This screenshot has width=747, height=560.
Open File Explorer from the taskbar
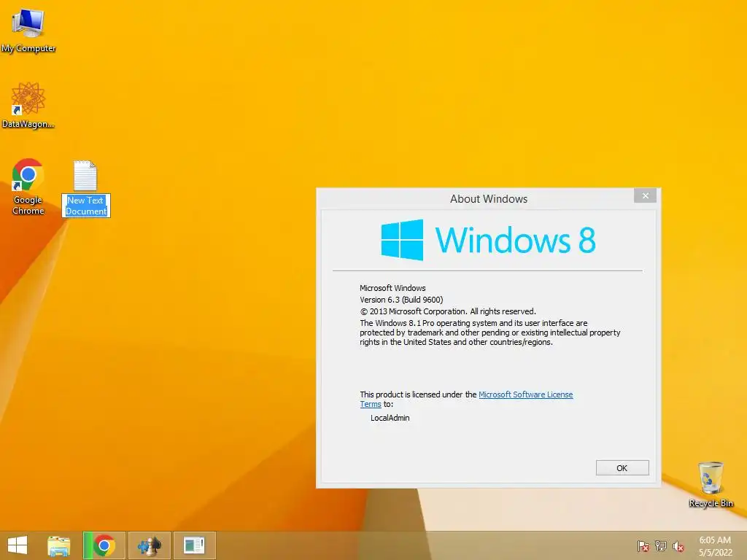[x=58, y=545]
